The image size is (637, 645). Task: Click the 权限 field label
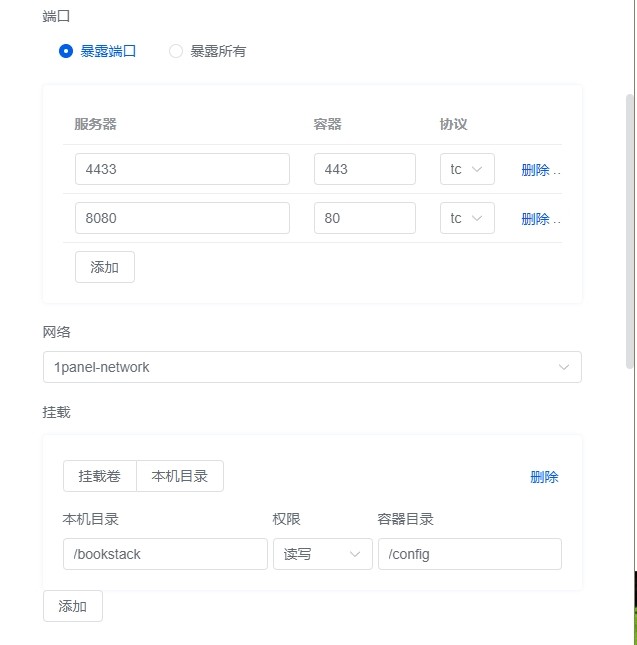point(286,519)
